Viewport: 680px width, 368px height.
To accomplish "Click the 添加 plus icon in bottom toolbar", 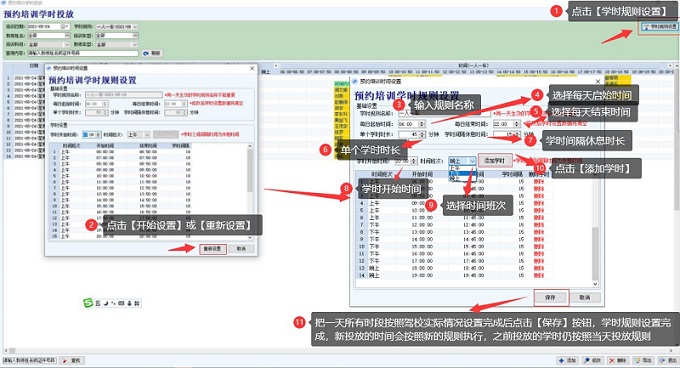I will tap(568, 360).
